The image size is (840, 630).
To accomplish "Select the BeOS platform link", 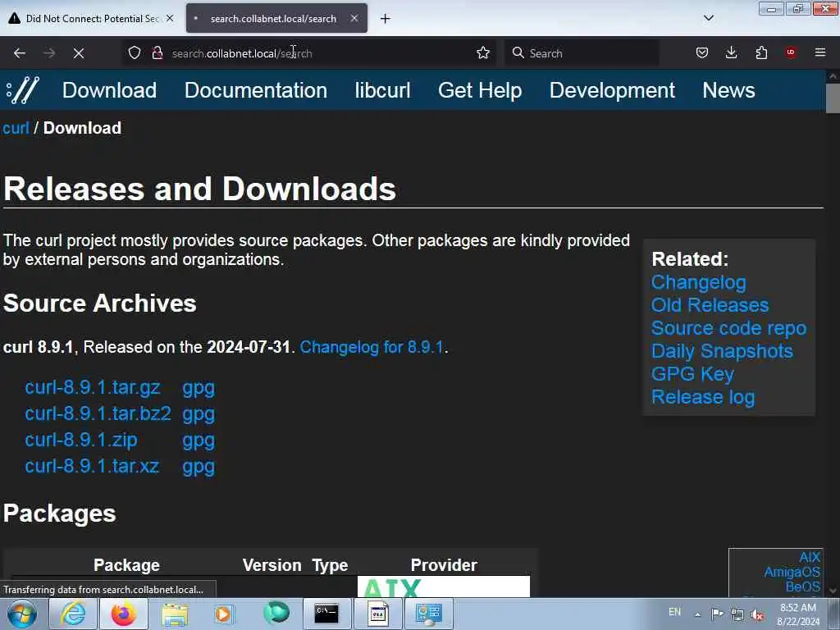I will [802, 587].
